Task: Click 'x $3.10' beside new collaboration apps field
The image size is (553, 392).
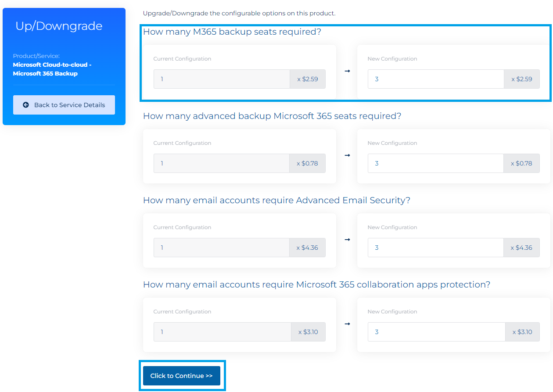Action: pos(523,332)
